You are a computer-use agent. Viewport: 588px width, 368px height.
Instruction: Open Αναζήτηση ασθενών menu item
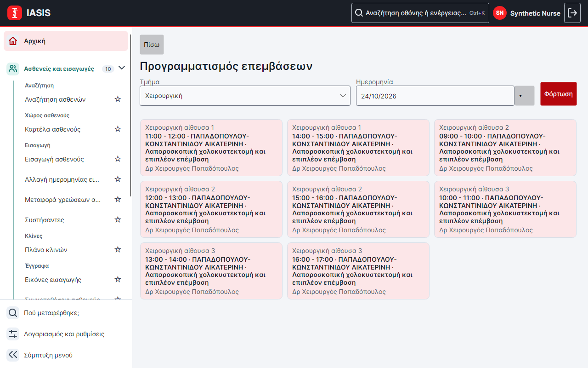(55, 99)
